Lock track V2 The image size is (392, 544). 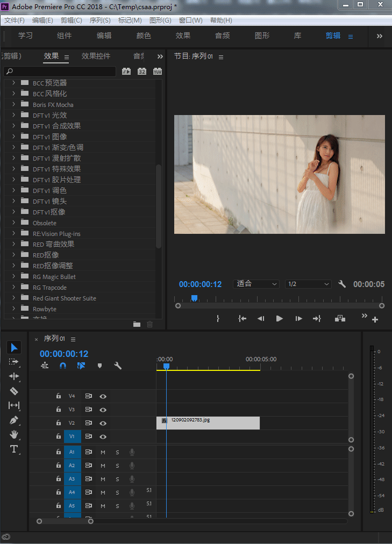click(x=59, y=423)
